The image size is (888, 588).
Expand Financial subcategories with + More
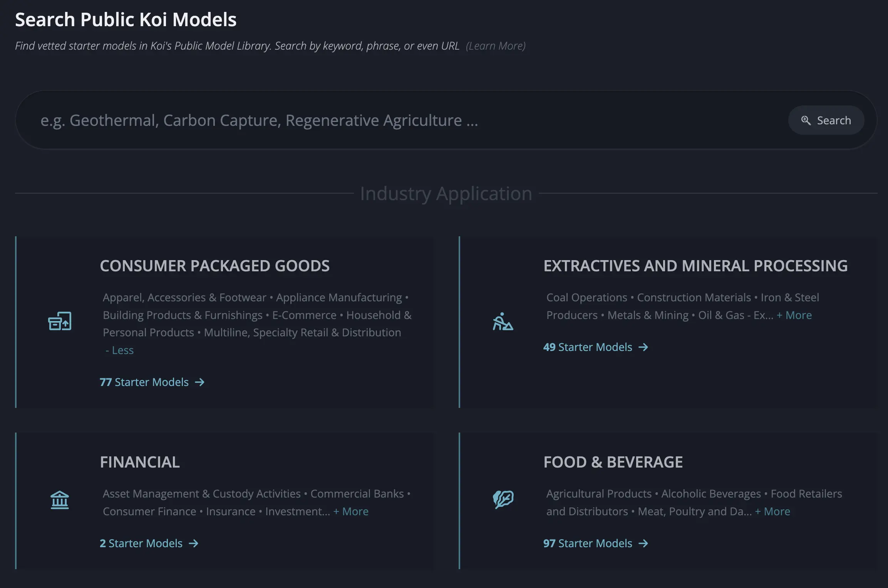coord(351,511)
